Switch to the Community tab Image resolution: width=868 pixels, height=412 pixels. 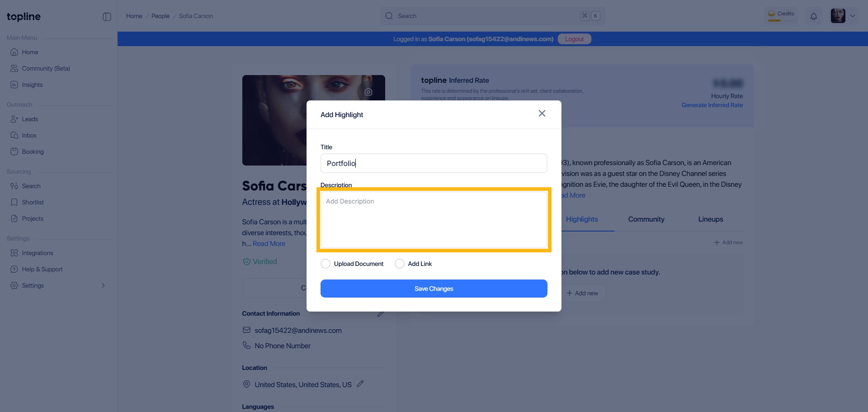[x=646, y=219]
